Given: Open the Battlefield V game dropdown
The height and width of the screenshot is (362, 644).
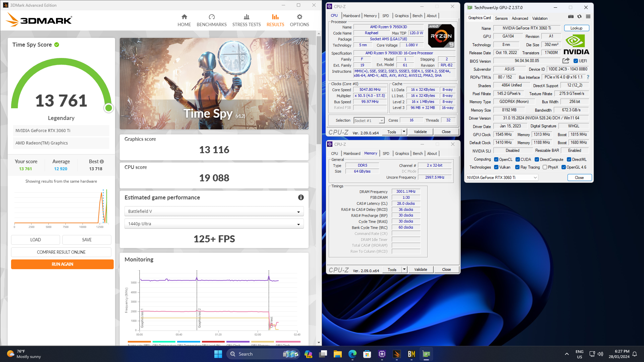Looking at the screenshot, I should (x=214, y=212).
